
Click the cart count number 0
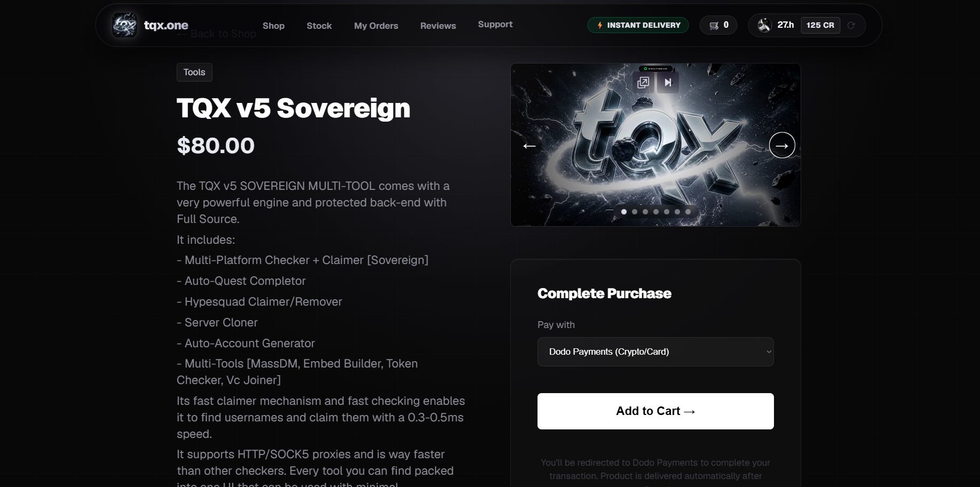726,25
